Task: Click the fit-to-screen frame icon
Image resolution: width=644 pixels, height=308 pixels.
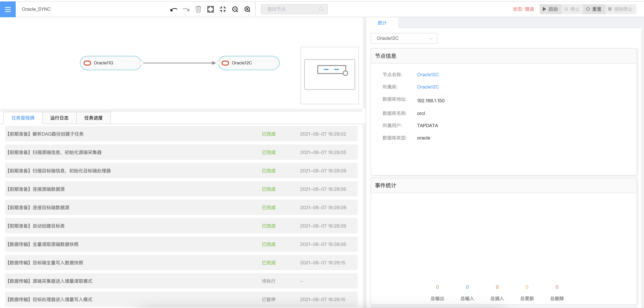Action: (210, 10)
